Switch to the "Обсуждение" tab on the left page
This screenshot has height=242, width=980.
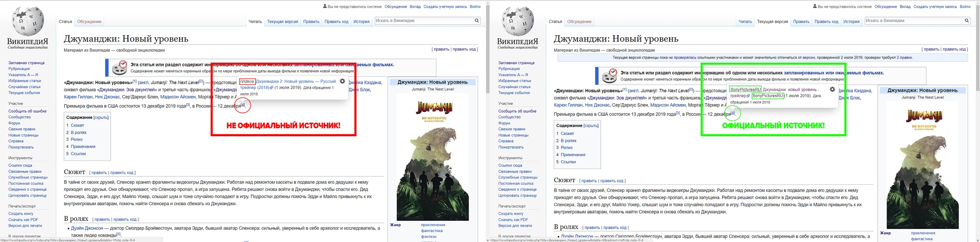tap(89, 21)
